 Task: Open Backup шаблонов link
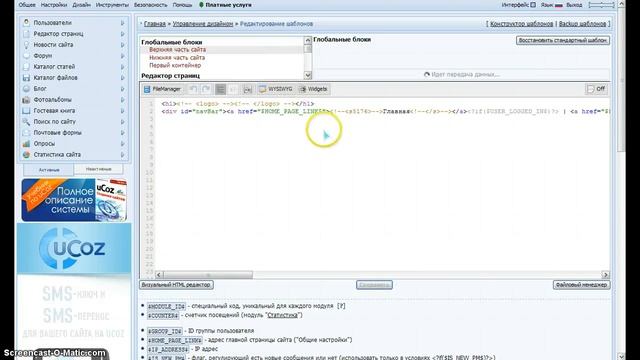(x=582, y=24)
